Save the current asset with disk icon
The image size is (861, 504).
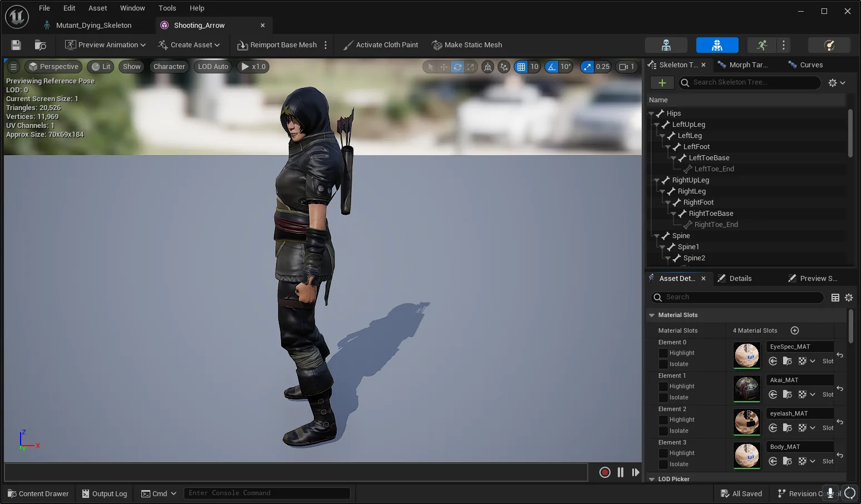point(16,45)
